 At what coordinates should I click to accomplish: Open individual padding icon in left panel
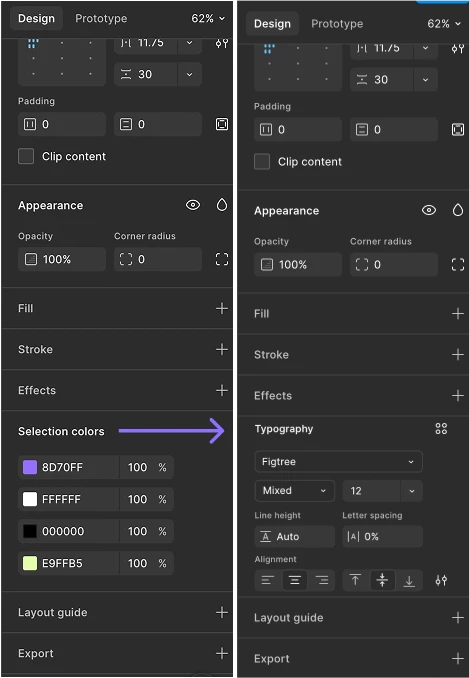coord(222,125)
